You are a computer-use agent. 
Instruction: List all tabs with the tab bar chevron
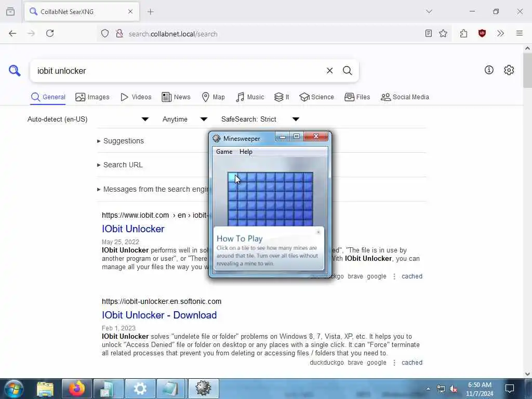[429, 11]
